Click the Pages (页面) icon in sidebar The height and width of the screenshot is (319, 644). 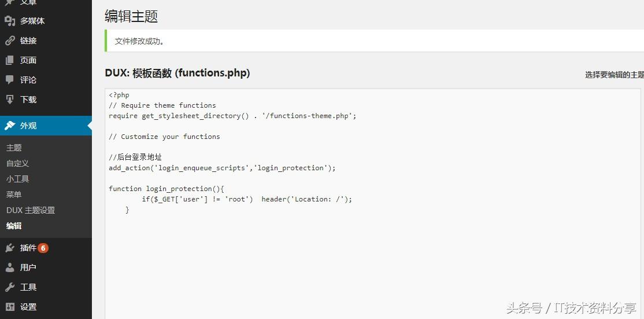pos(10,60)
